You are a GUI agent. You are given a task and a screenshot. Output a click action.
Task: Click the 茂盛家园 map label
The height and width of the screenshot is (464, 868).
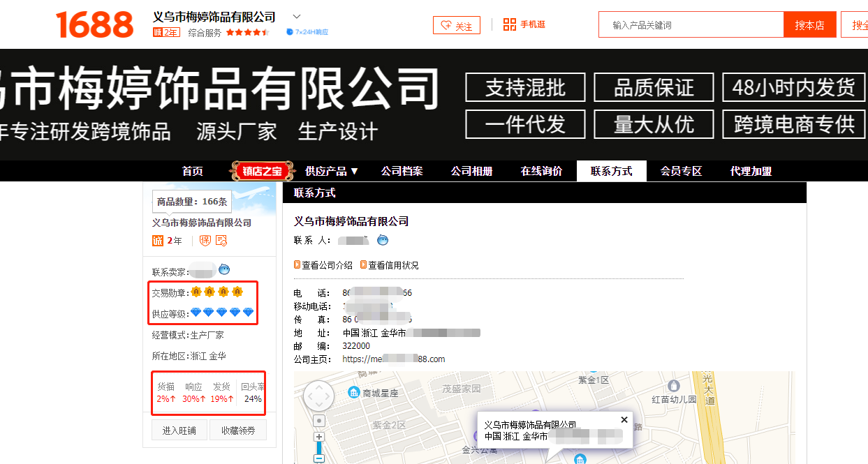[x=462, y=388]
